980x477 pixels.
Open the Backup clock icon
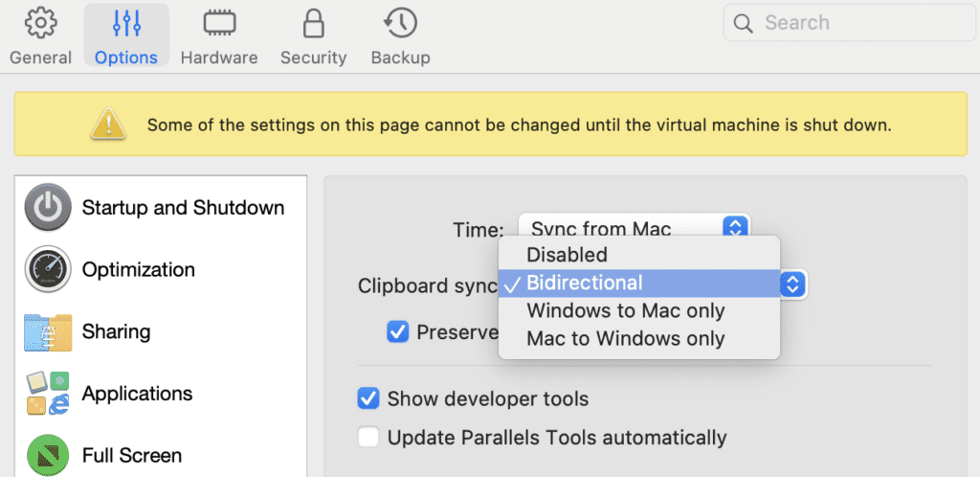[399, 23]
